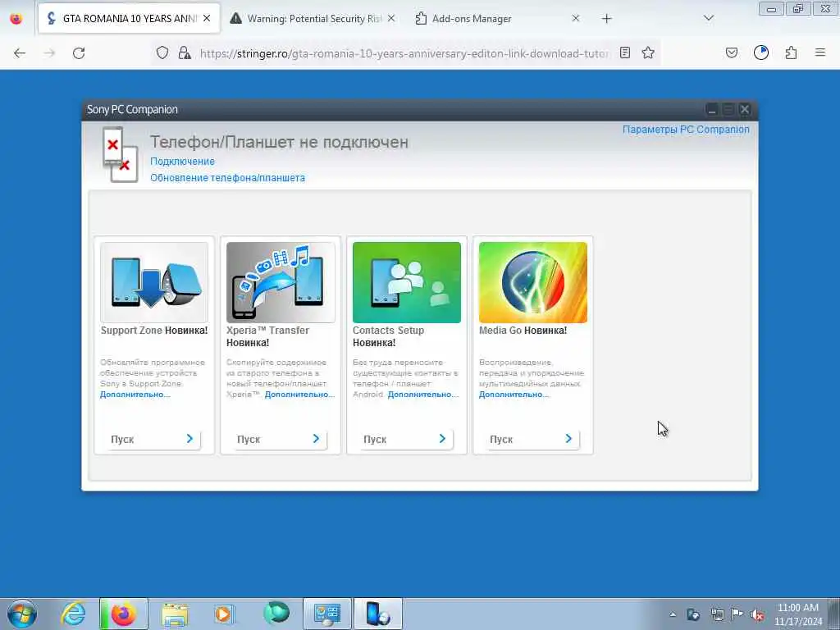Minimize the Sony PC Companion window
This screenshot has width=840, height=630.
point(712,110)
